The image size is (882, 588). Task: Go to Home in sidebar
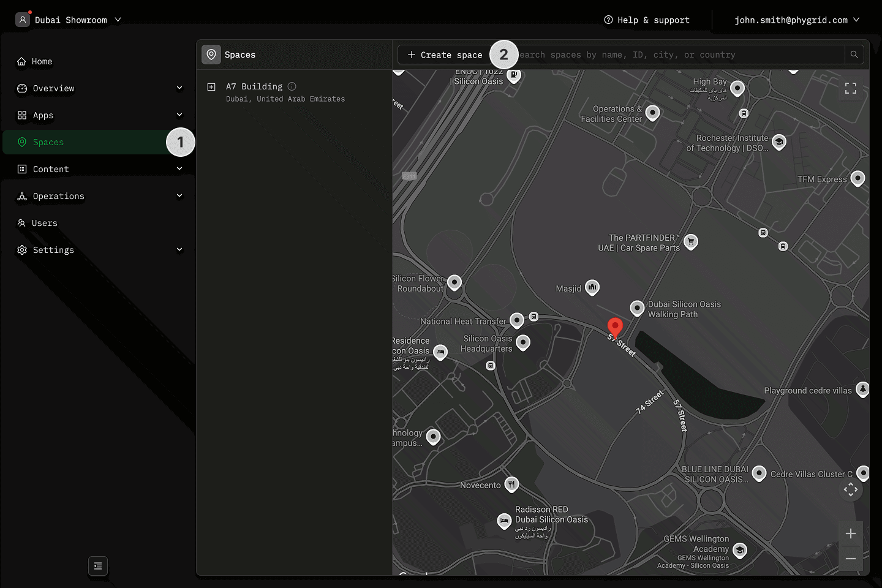pyautogui.click(x=42, y=61)
